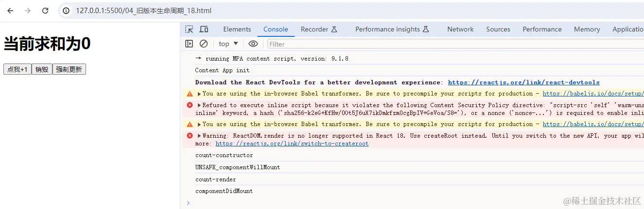Click the red error icon on ReactDOM.render warning
This screenshot has width=644, height=209.
[190, 136]
